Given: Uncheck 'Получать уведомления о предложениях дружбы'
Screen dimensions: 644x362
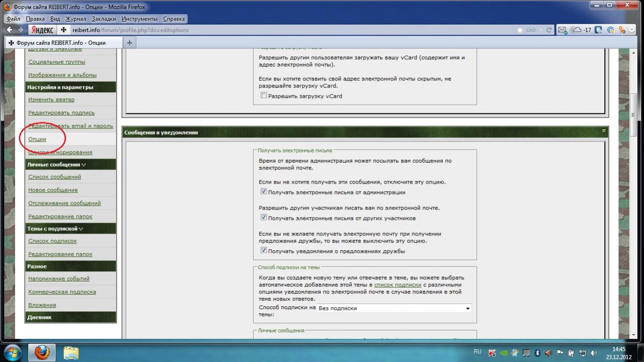Looking at the screenshot, I should point(264,251).
